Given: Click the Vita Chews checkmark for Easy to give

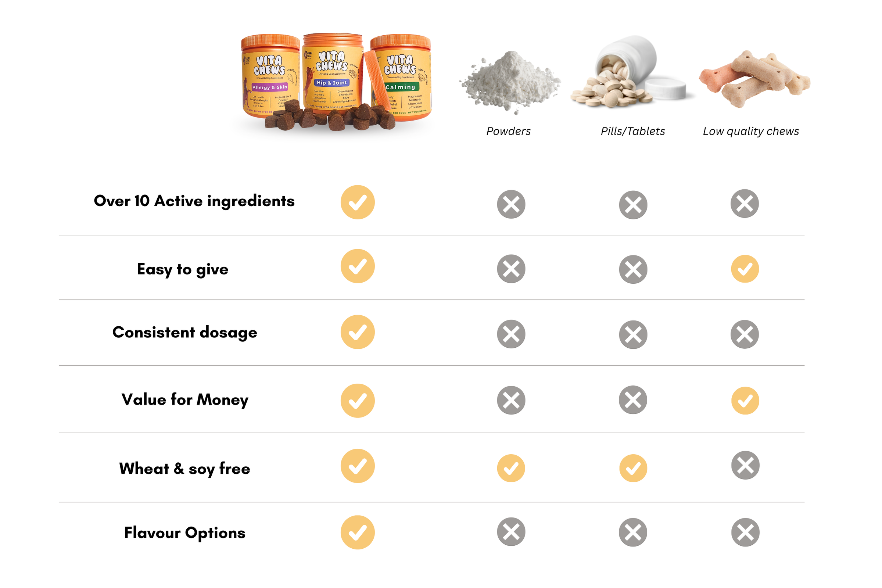Looking at the screenshot, I should click(x=357, y=266).
